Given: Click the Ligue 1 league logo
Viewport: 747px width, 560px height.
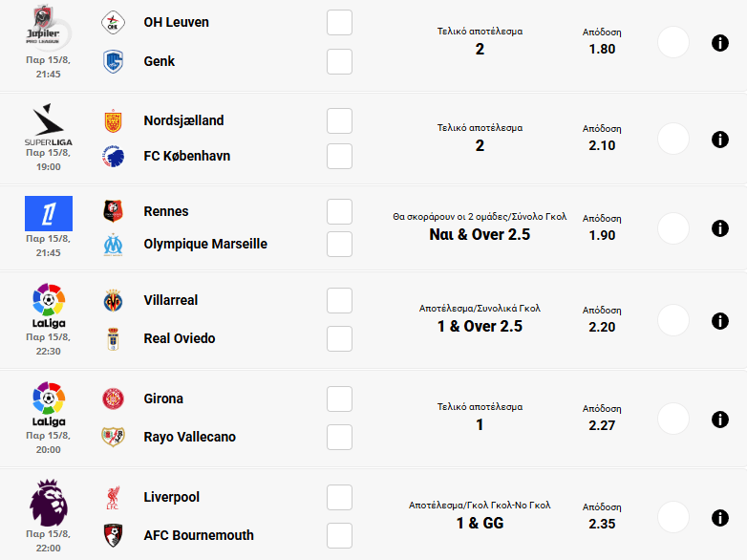Looking at the screenshot, I should (48, 213).
